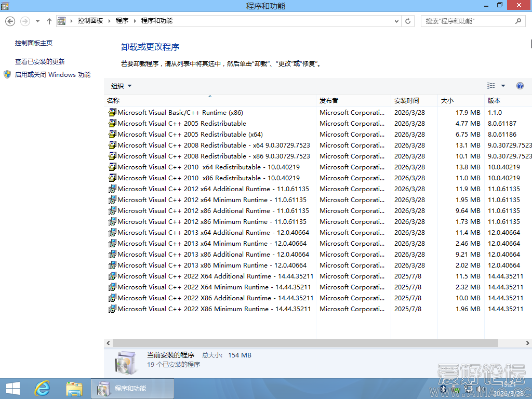Screen dimensions: 532x399
Task: Select icon of Visual C++ 2005 Redistributable
Action: [x=112, y=123]
